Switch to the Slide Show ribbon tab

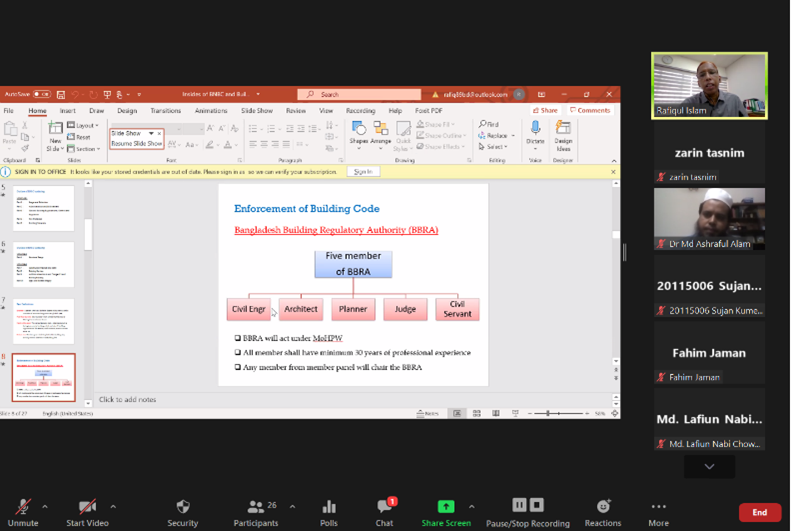pyautogui.click(x=257, y=111)
